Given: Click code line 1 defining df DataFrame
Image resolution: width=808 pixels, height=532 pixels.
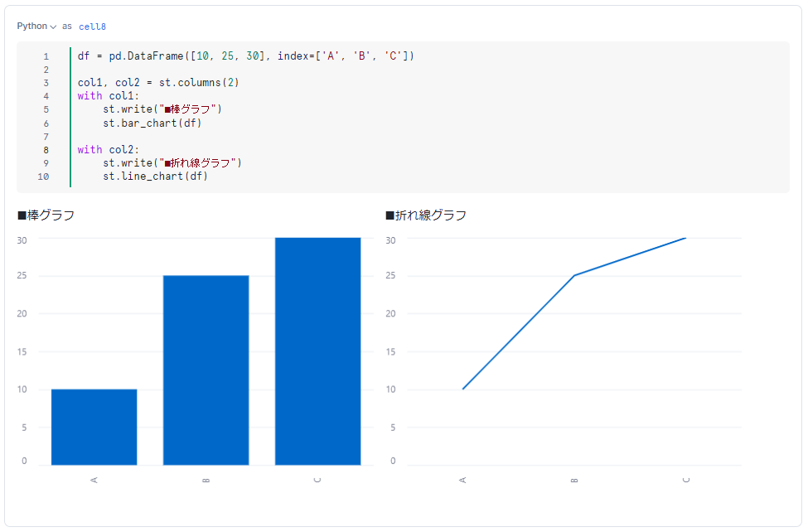Looking at the screenshot, I should 246,56.
